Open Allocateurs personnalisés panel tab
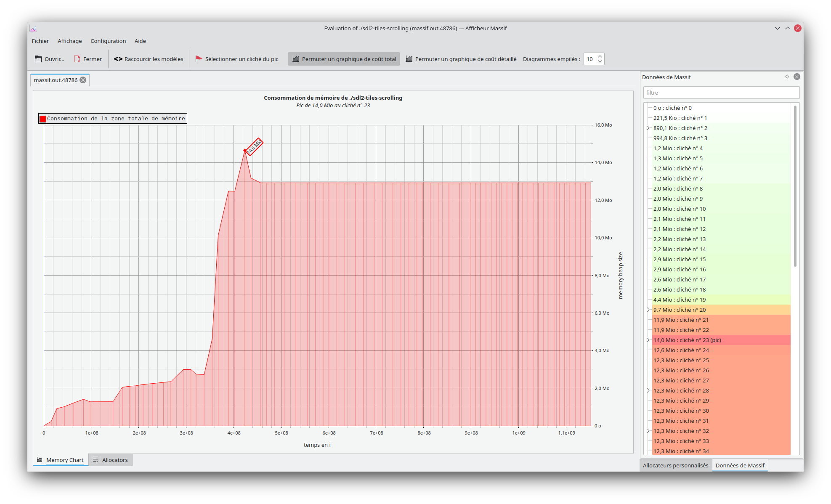 (675, 465)
